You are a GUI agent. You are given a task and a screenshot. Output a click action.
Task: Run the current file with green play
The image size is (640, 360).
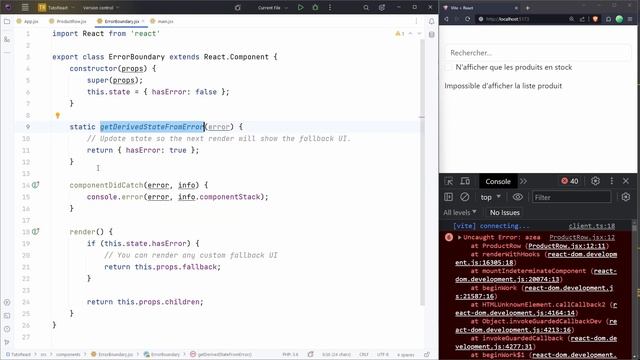(x=300, y=7)
